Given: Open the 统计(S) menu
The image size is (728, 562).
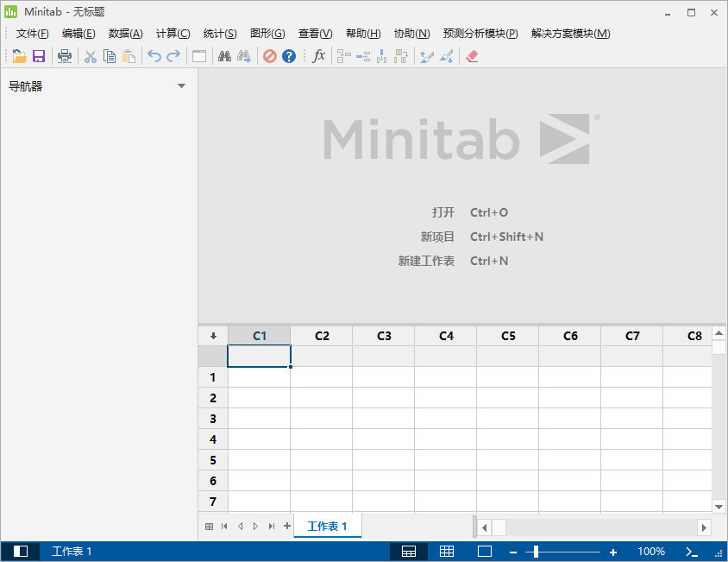Looking at the screenshot, I should point(220,34).
